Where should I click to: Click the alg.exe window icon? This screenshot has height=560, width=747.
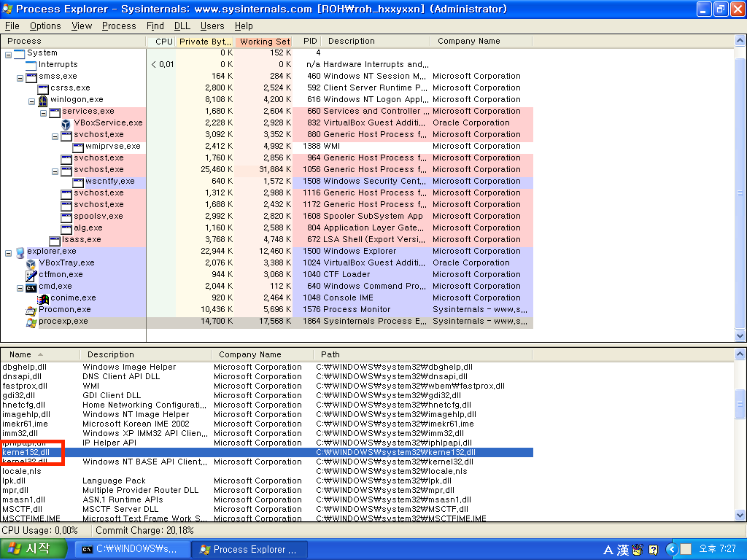(x=66, y=228)
